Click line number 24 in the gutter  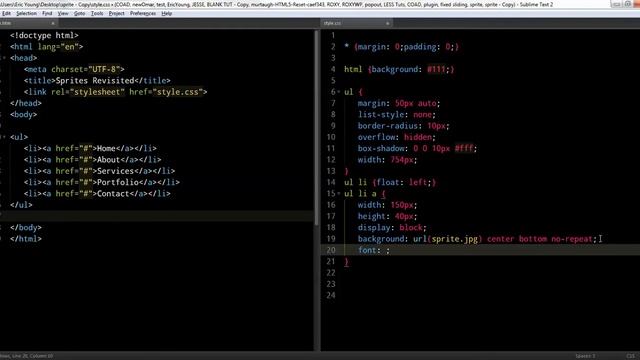point(331,296)
